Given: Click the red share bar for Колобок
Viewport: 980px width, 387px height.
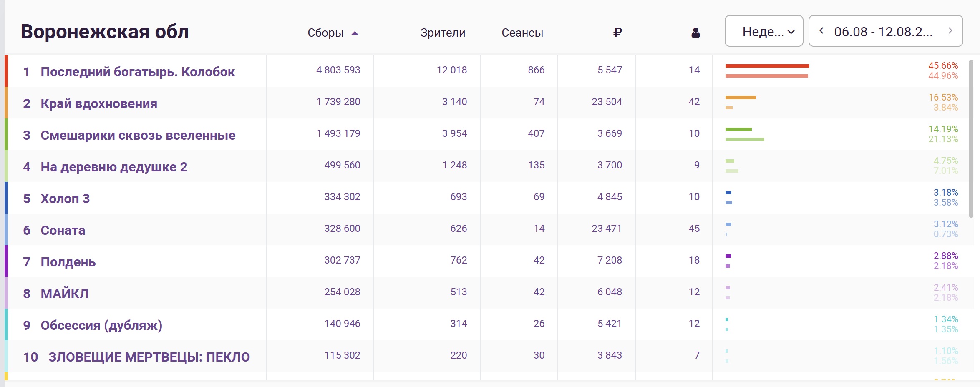Looking at the screenshot, I should 767,66.
